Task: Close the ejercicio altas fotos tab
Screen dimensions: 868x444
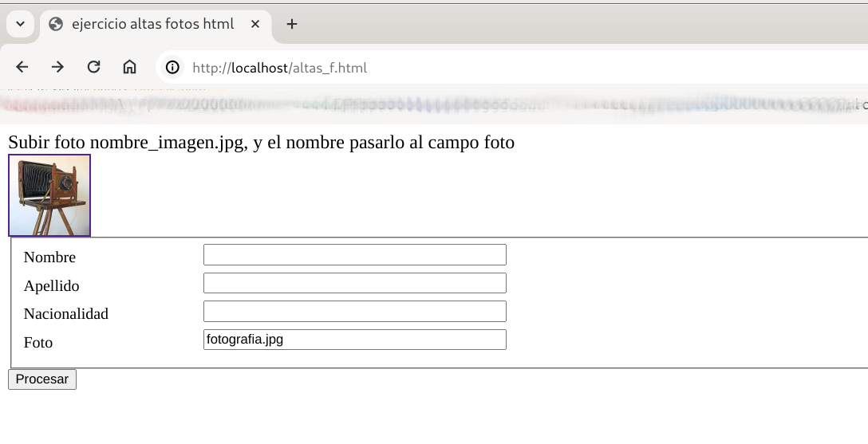Action: [255, 24]
